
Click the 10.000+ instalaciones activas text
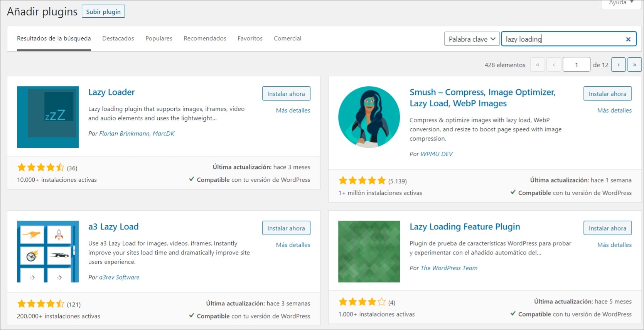click(57, 180)
